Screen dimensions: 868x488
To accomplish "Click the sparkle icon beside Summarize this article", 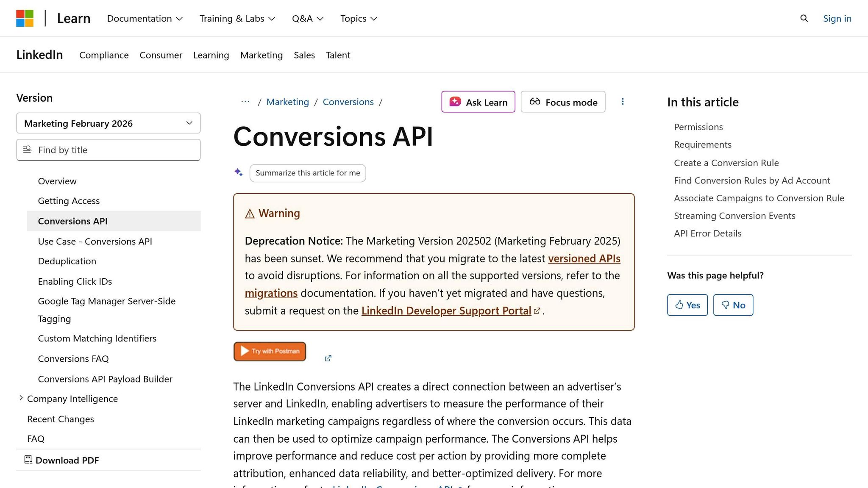I will [238, 172].
